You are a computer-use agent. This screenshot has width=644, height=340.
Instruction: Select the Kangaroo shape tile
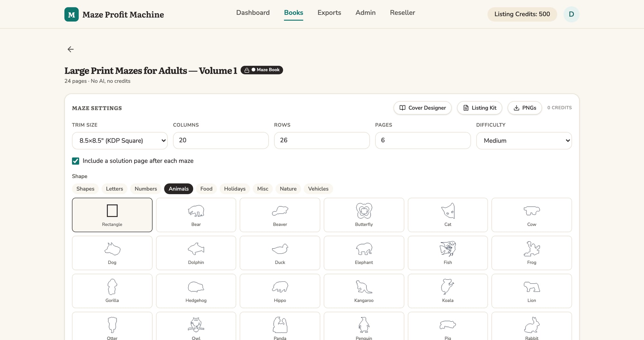point(364,291)
